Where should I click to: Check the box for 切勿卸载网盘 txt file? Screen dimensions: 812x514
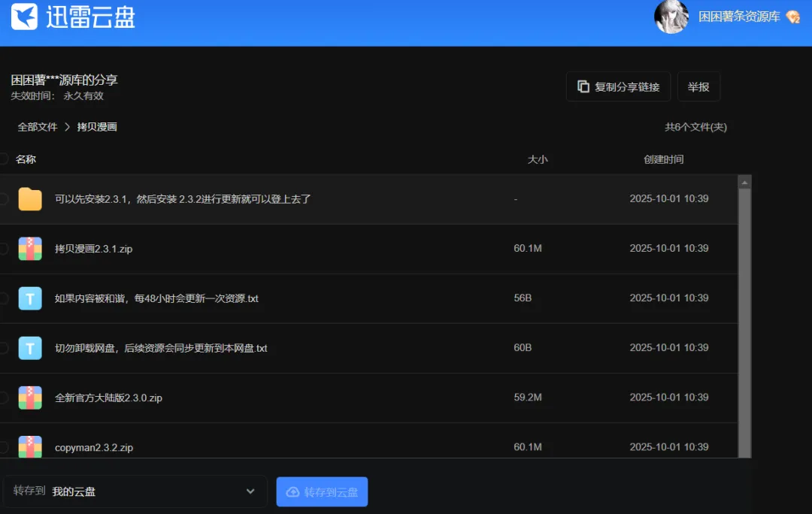pyautogui.click(x=4, y=348)
